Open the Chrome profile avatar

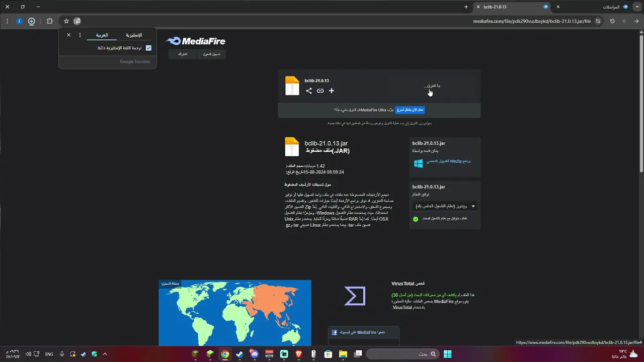click(x=19, y=21)
